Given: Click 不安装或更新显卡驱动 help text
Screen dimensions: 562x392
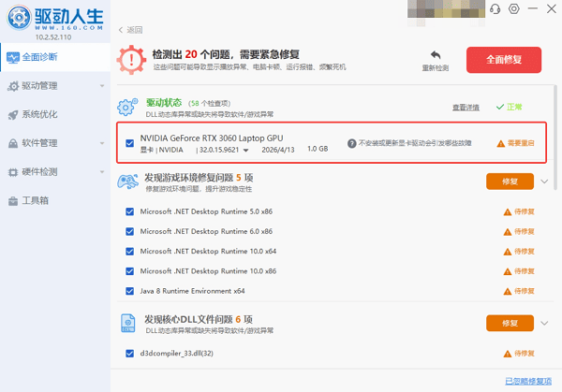Looking at the screenshot, I should [415, 143].
